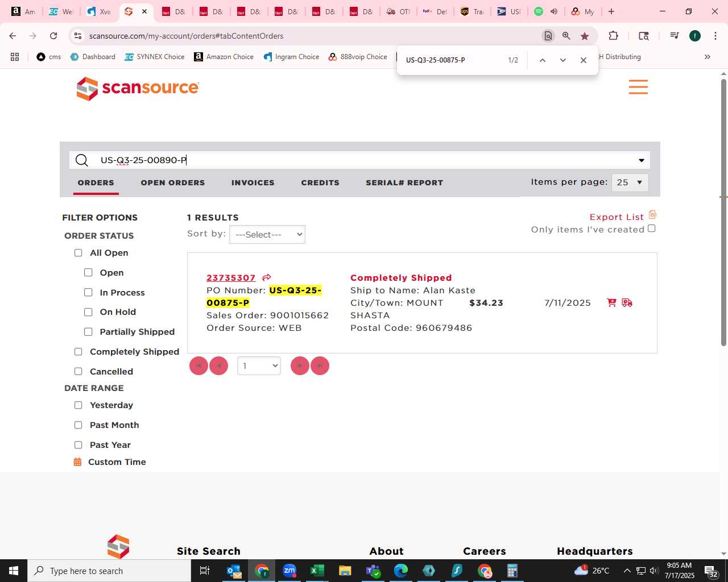
Task: Check the Past Month date range
Action: click(x=78, y=425)
